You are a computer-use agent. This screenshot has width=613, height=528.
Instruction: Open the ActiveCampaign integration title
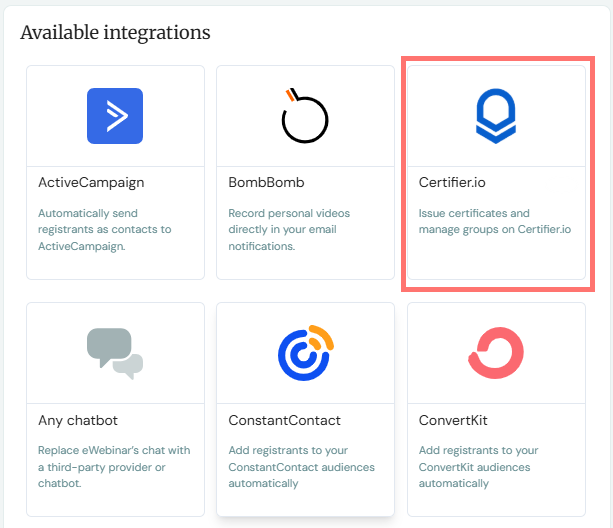91,183
